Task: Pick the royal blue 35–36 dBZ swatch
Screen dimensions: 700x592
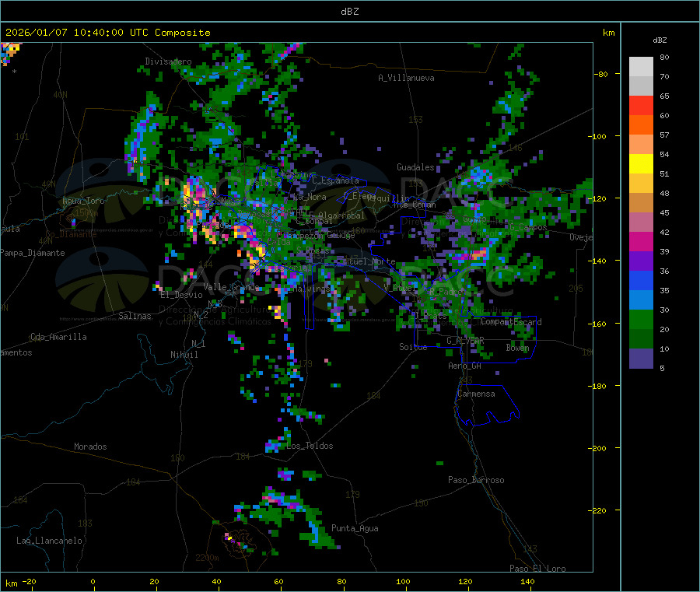Action: click(x=641, y=280)
